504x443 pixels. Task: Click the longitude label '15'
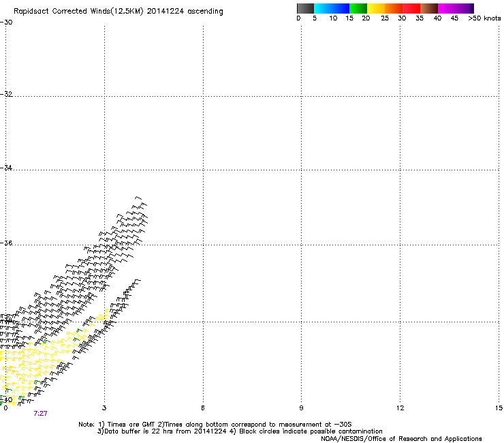(499, 408)
